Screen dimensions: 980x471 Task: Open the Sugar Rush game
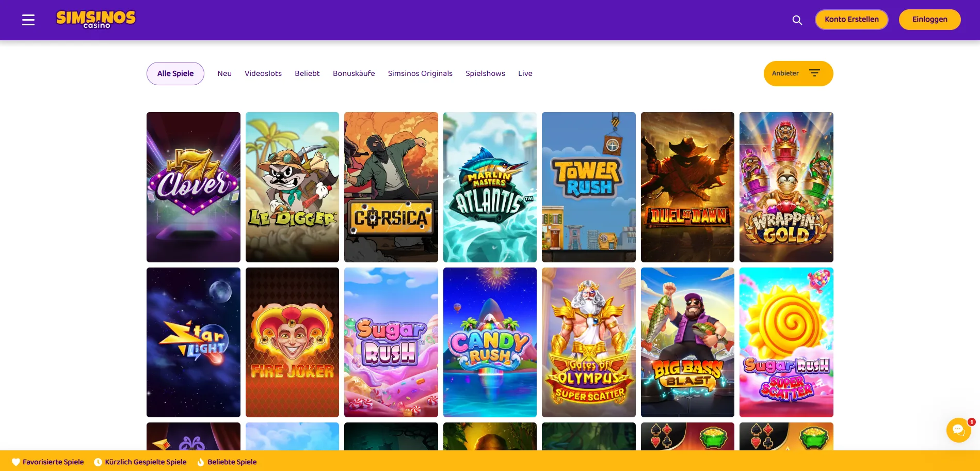pyautogui.click(x=391, y=342)
